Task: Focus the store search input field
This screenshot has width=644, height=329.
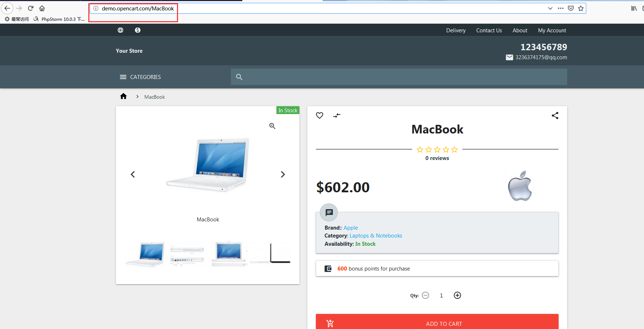Action: point(399,77)
